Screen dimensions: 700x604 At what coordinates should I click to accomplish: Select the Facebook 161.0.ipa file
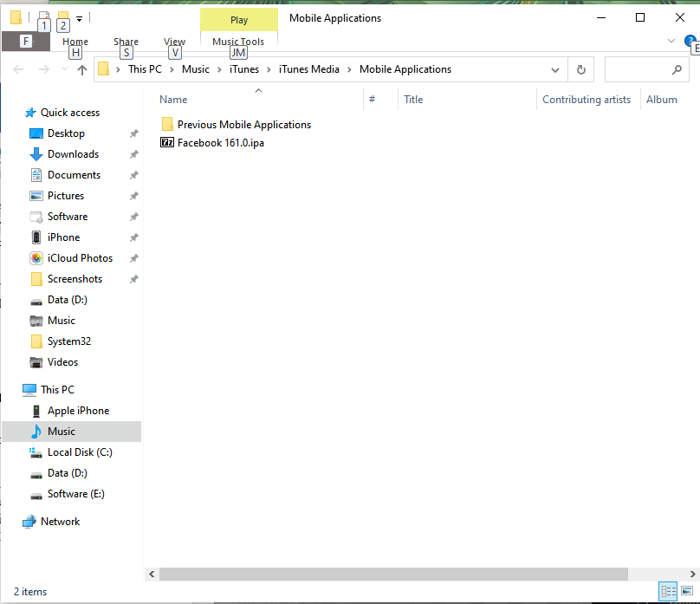point(220,143)
